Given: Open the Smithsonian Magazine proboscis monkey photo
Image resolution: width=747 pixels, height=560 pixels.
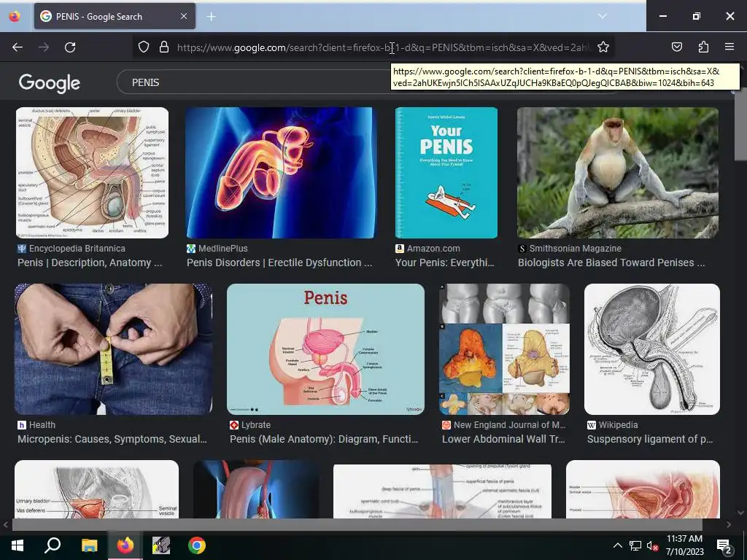Looking at the screenshot, I should pos(618,173).
